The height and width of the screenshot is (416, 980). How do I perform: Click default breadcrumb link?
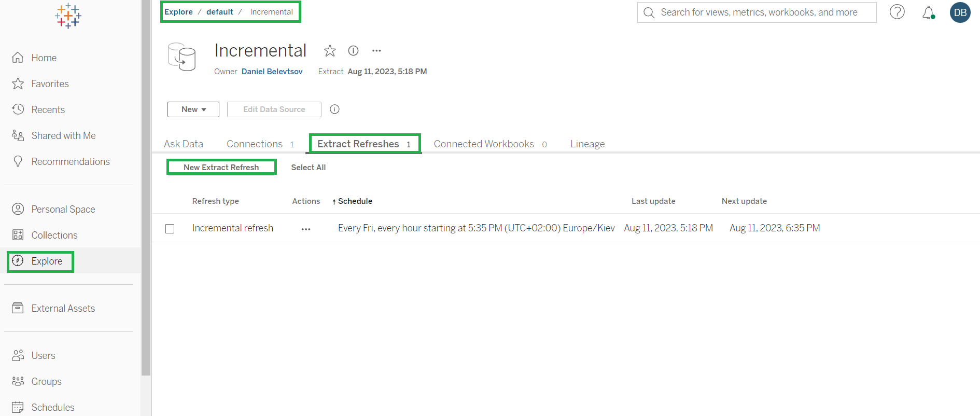[x=220, y=12]
